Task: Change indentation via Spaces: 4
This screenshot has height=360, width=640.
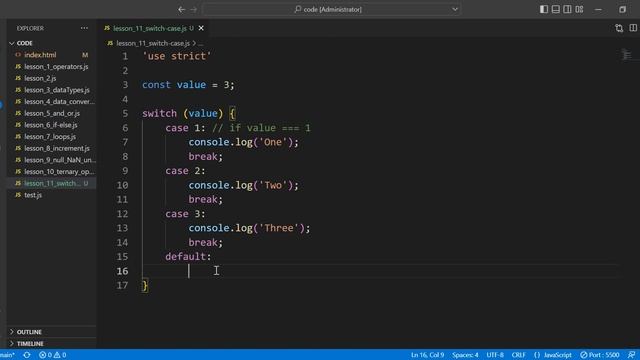Action: tap(465, 355)
